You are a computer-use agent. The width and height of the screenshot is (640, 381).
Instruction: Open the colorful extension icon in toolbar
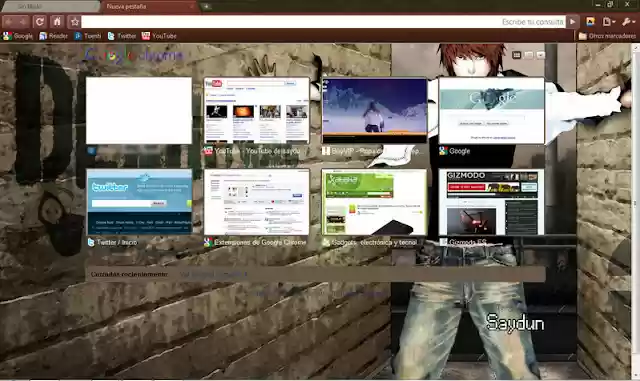coord(590,22)
